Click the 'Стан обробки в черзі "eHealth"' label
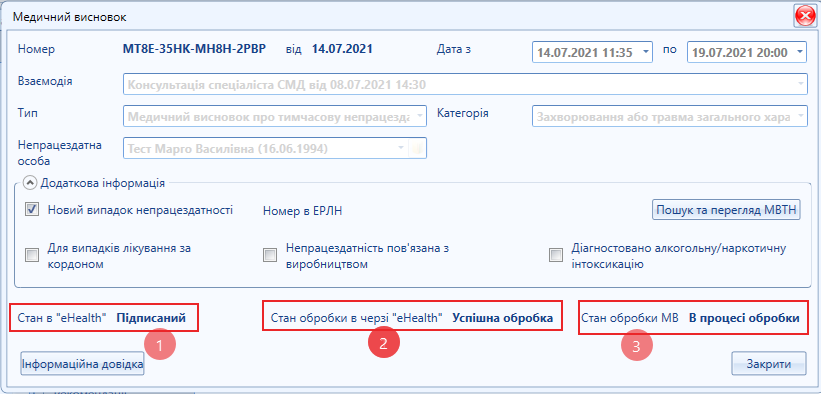Screen dimensions: 821x394 point(357,318)
